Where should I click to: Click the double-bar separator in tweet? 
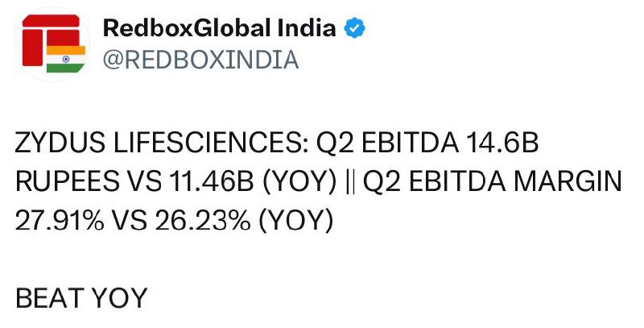click(349, 182)
